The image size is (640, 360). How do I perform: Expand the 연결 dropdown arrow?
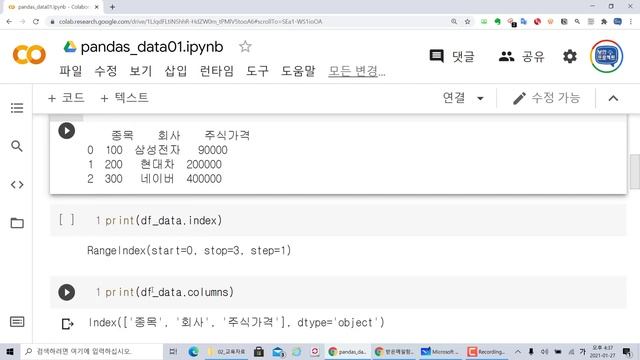480,98
